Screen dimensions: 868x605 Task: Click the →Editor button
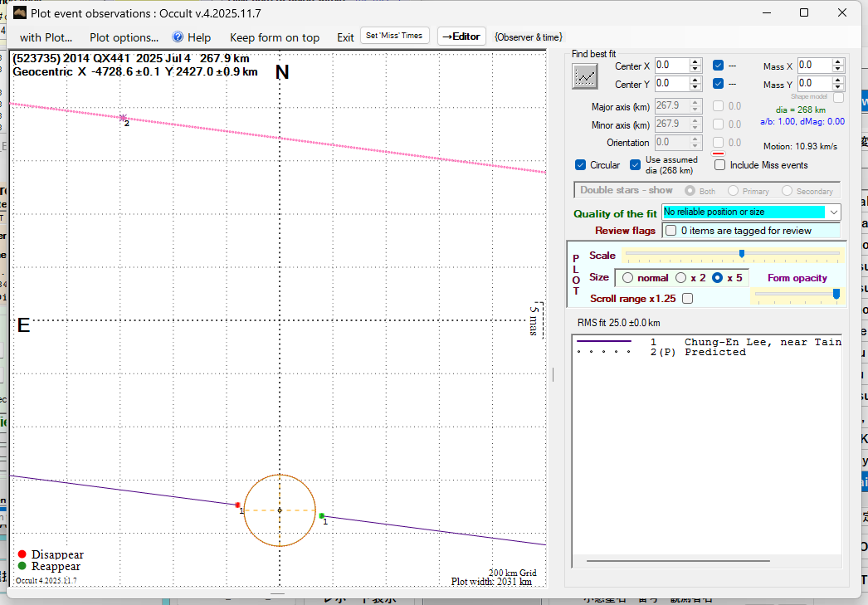pos(461,37)
